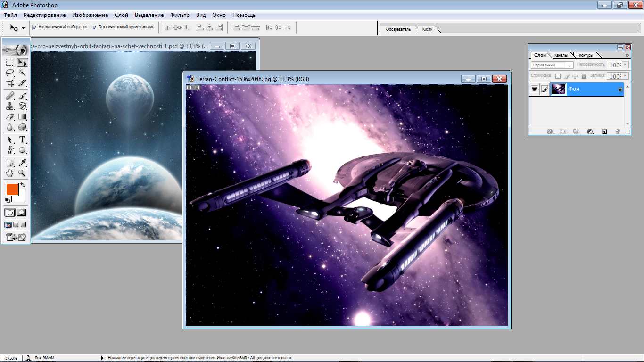Click the zoom percentage field in status bar
This screenshot has height=362, width=644.
11,358
